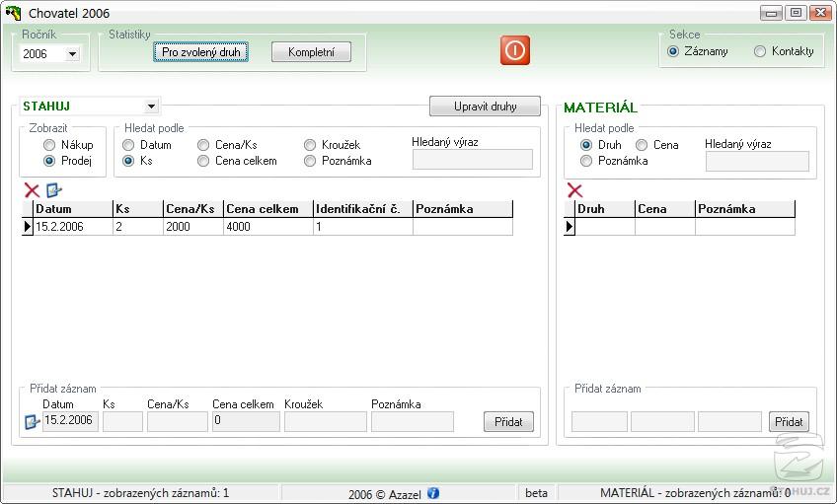Screen dimensions: 837x504
Task: Delete record with red X above STAHUJ table
Action: pos(32,190)
